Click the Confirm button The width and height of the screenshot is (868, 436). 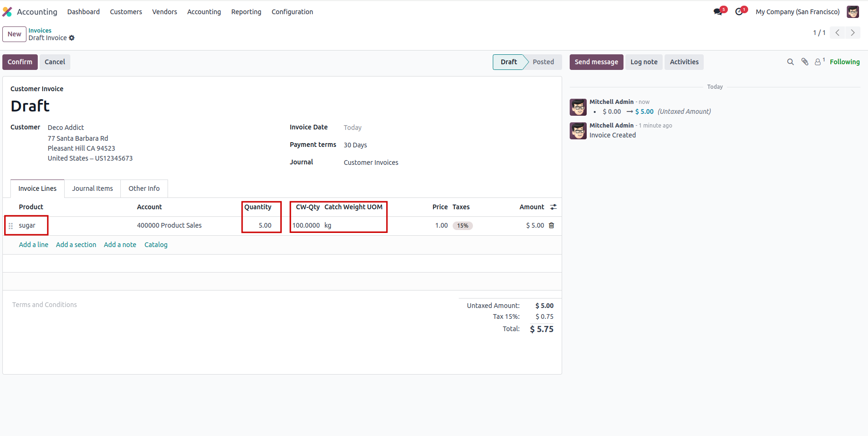pos(20,62)
